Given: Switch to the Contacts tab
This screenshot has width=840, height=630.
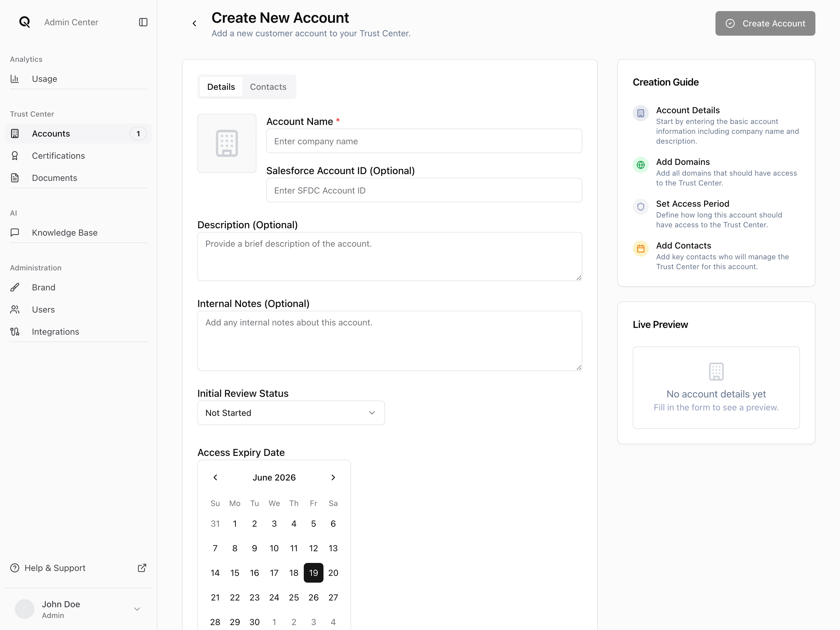Looking at the screenshot, I should point(268,87).
